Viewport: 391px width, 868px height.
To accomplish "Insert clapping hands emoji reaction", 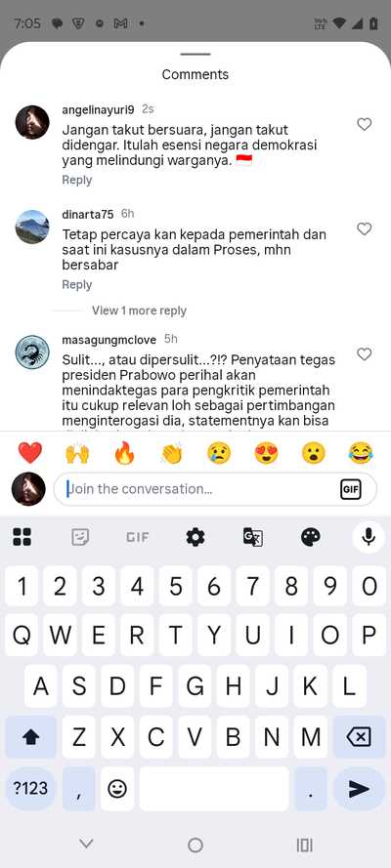I will [172, 453].
